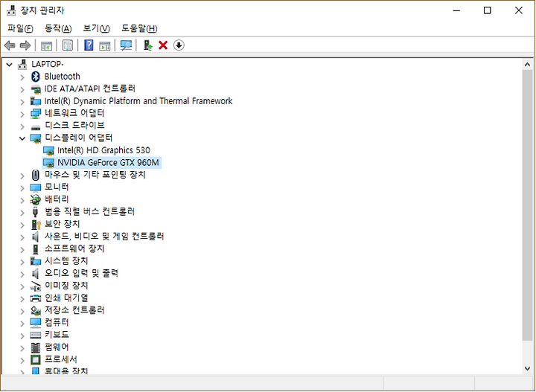The width and height of the screenshot is (536, 392).
Task: Select Intel(R) HD Graphics 530 device
Action: (x=103, y=150)
